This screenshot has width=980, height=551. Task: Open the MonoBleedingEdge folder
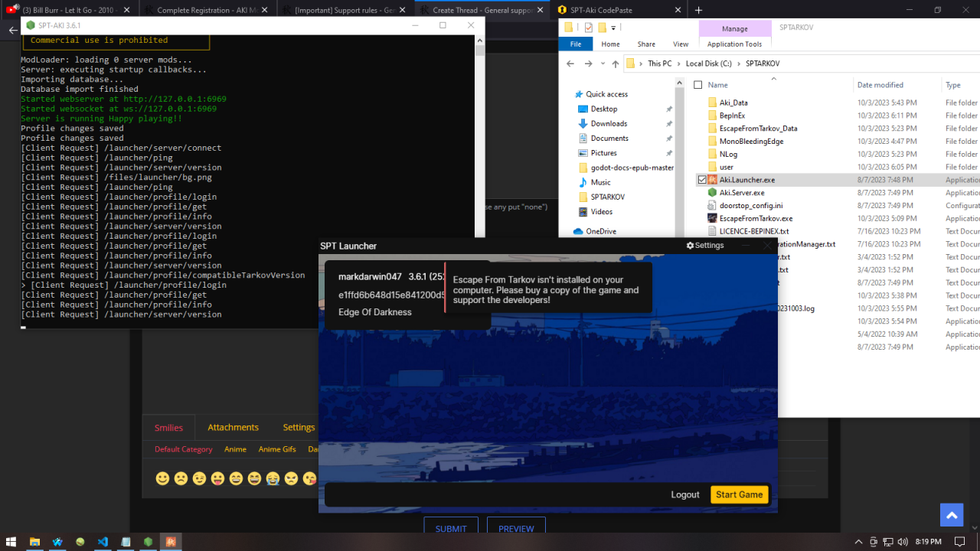click(x=751, y=142)
